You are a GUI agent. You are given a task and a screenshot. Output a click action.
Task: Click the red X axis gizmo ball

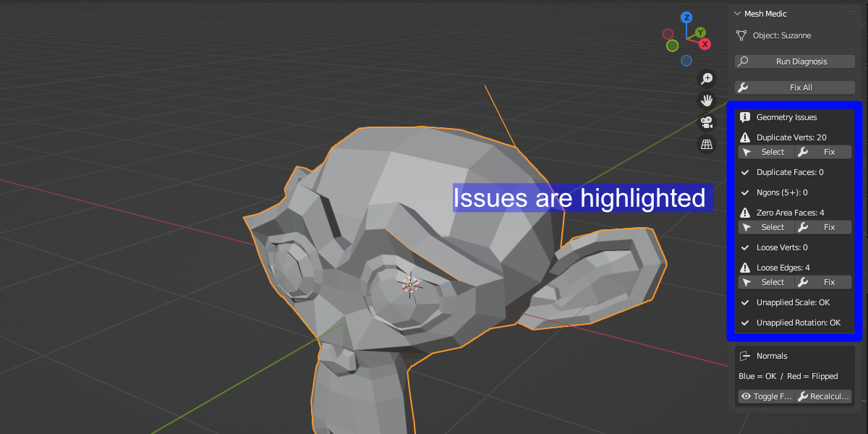tap(705, 44)
